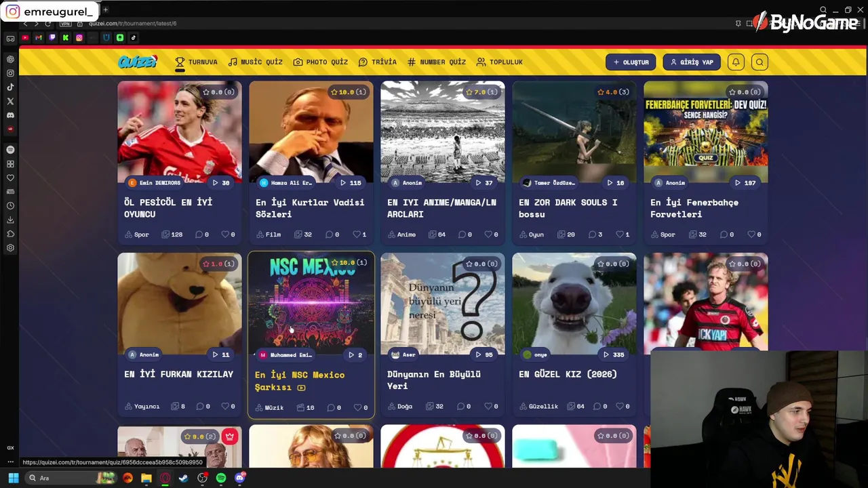The image size is (868, 488).
Task: Open the Windows Start menu
Action: click(x=13, y=478)
